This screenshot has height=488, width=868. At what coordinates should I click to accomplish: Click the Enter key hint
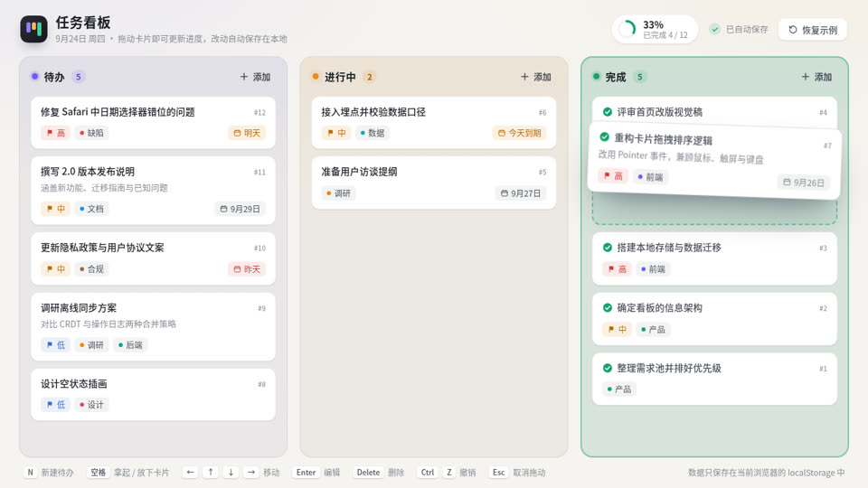[306, 472]
